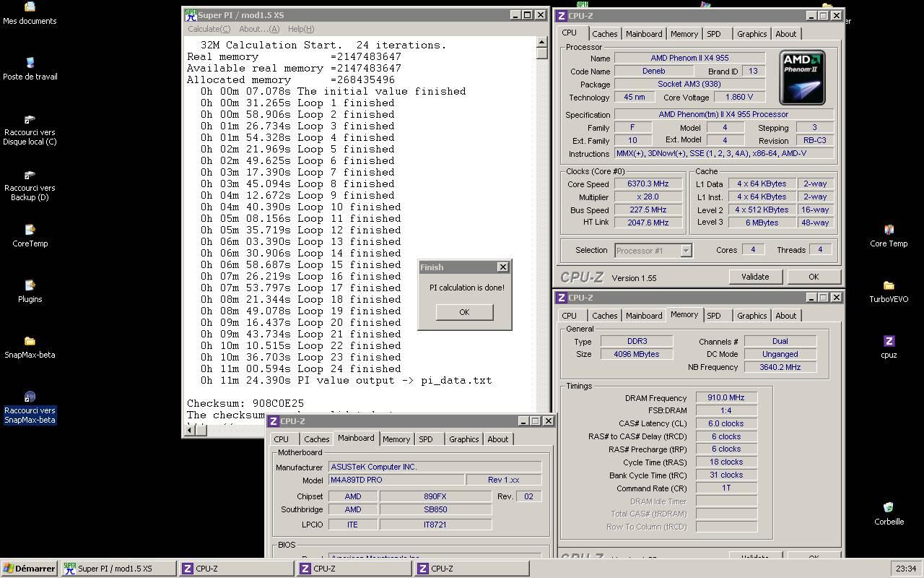Viewport: 924px width, 578px height.
Task: Activate third CPU-Z taskbar button
Action: [x=472, y=569]
